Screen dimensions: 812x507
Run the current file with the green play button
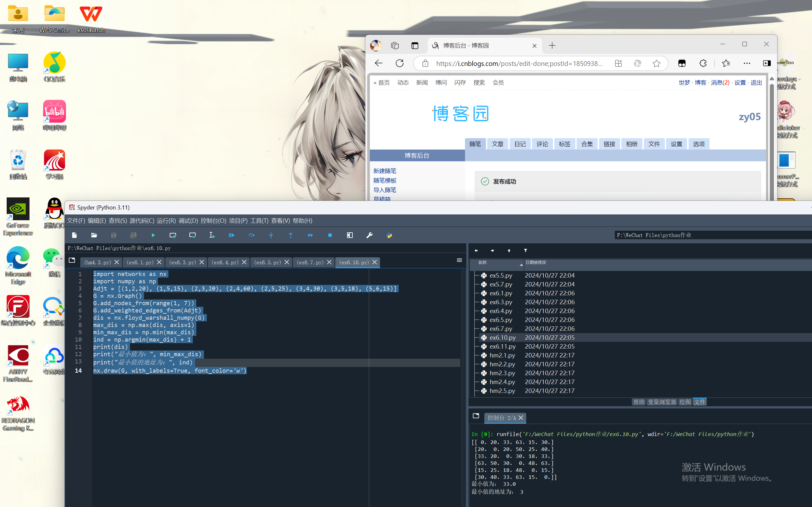(x=153, y=235)
